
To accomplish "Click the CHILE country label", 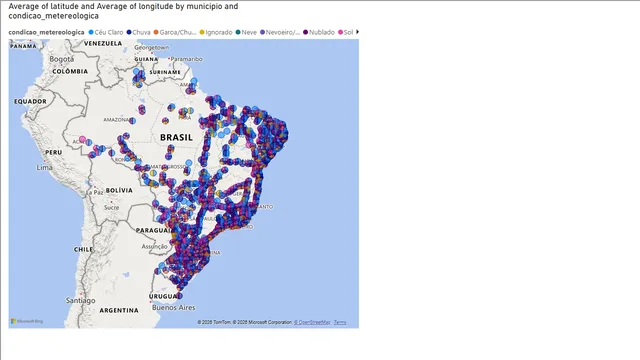I will tap(83, 249).
